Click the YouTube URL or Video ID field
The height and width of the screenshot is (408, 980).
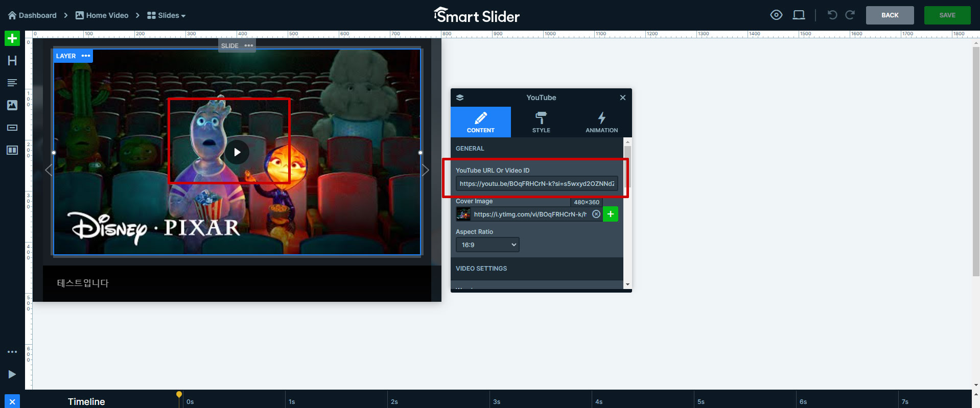coord(536,184)
